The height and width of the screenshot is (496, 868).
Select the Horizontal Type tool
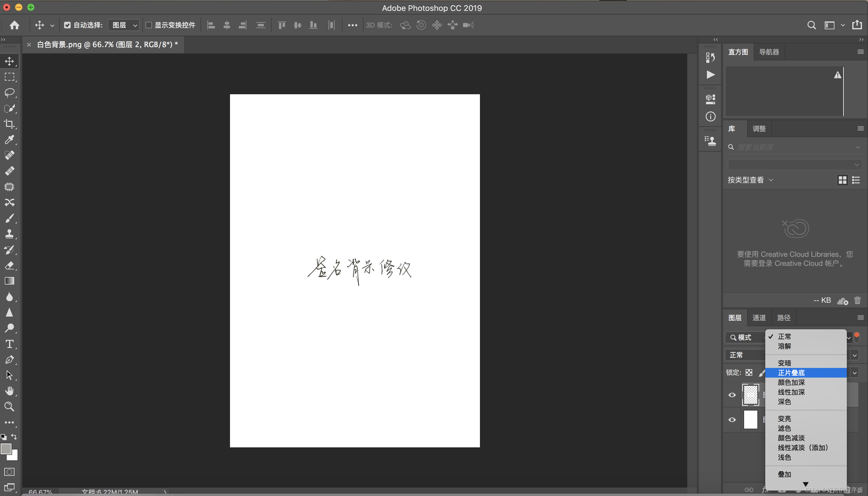tap(9, 344)
